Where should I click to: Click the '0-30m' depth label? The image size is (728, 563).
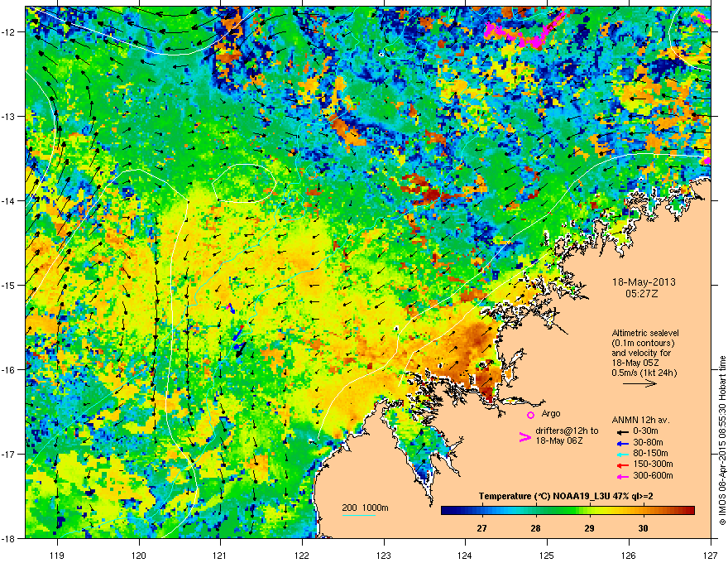[x=645, y=431]
